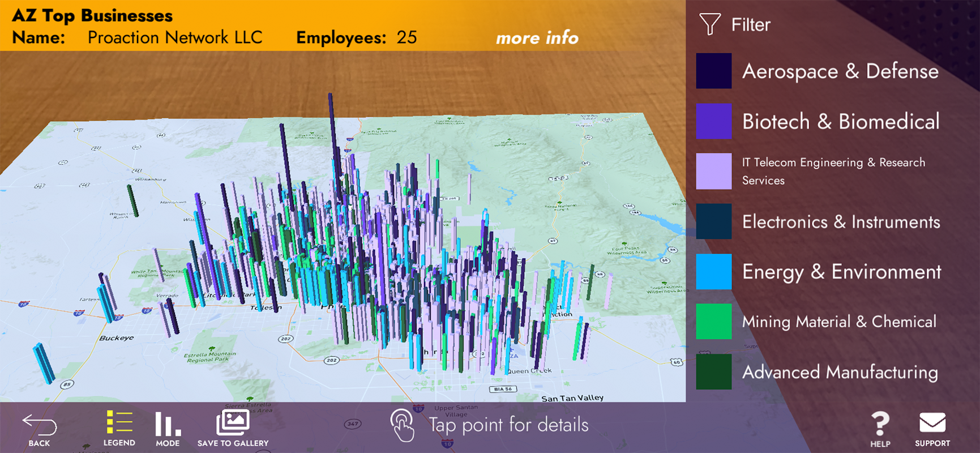Filter by Energy & Environment label
The height and width of the screenshot is (453, 980).
[x=841, y=272]
